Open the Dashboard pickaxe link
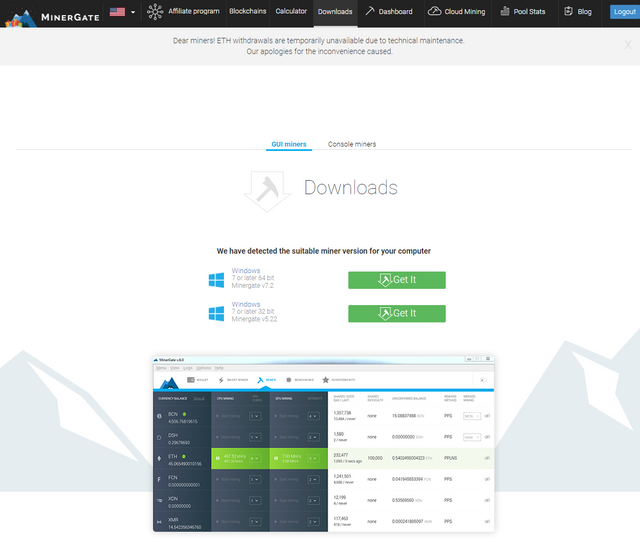640x544 pixels. pos(389,11)
